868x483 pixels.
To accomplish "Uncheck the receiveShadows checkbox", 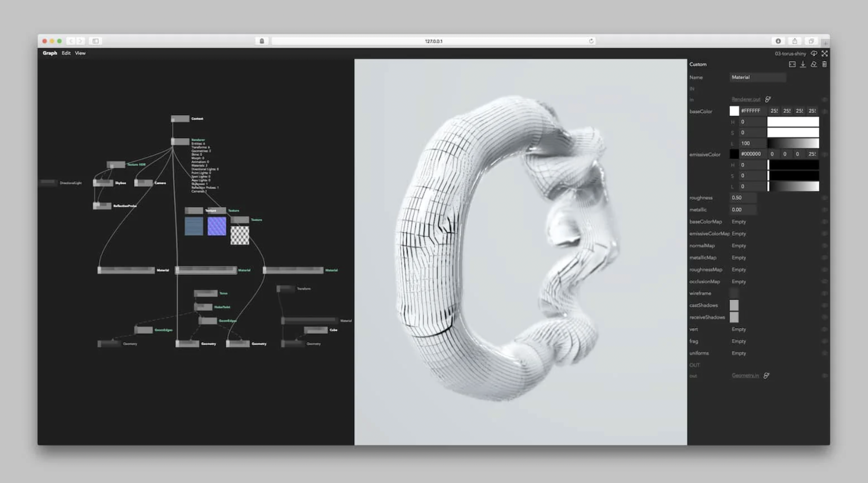I will tap(734, 317).
